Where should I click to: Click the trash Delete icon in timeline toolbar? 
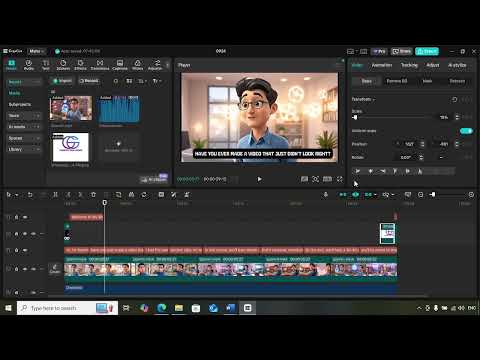[x=93, y=195]
